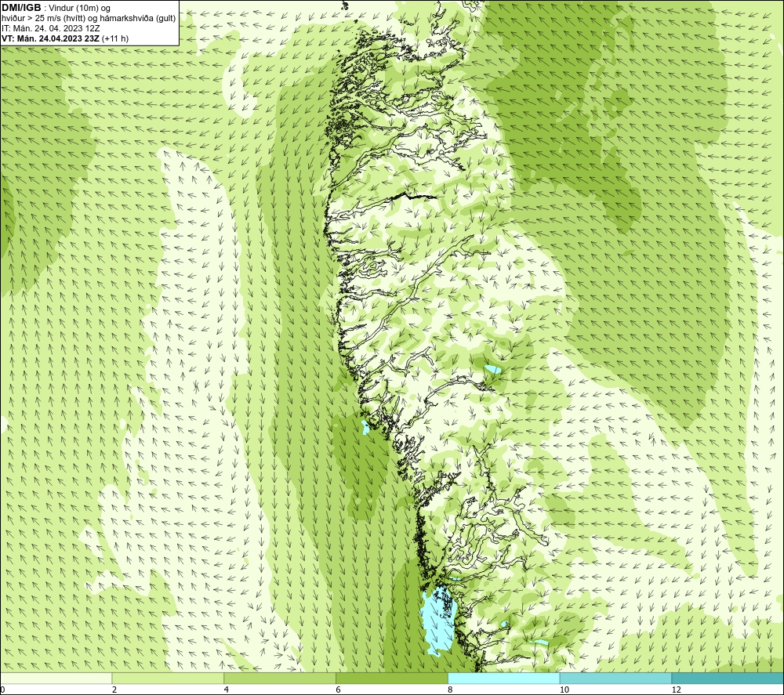Pick the medium green 4–6 m/s color segment
The height and width of the screenshot is (695, 784).
280,678
